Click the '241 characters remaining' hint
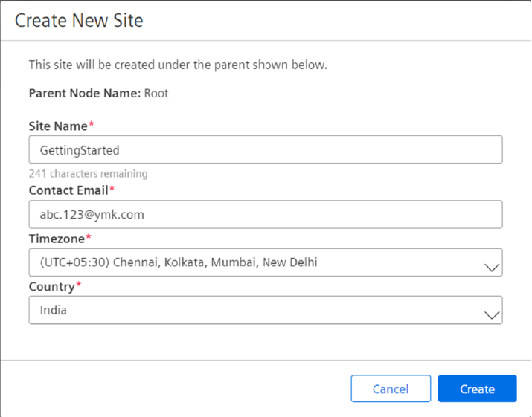 pos(89,174)
